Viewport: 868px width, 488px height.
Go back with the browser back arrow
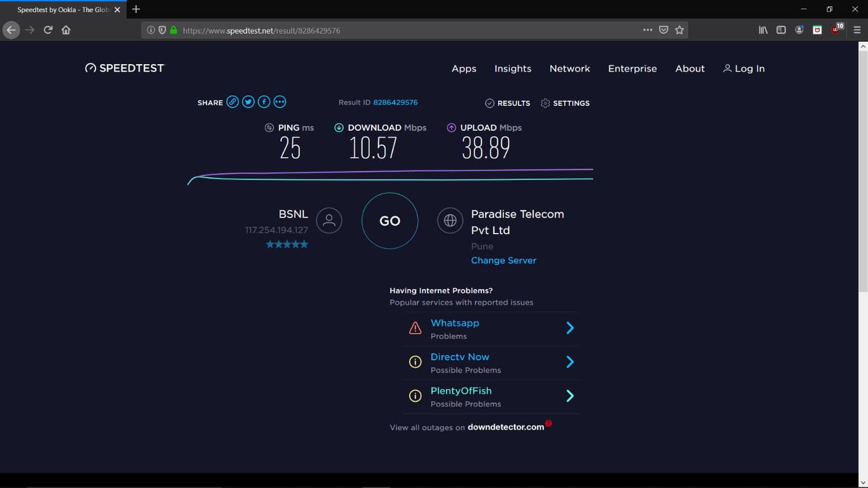coord(12,30)
